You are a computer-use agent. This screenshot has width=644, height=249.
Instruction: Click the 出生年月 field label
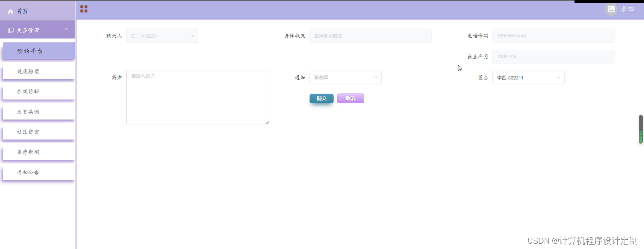coord(478,57)
